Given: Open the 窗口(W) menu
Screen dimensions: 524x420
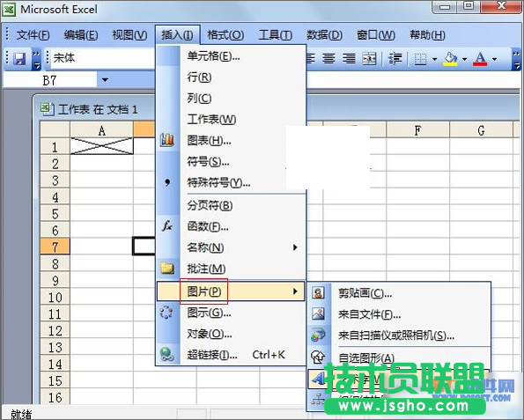Looking at the screenshot, I should click(376, 34).
